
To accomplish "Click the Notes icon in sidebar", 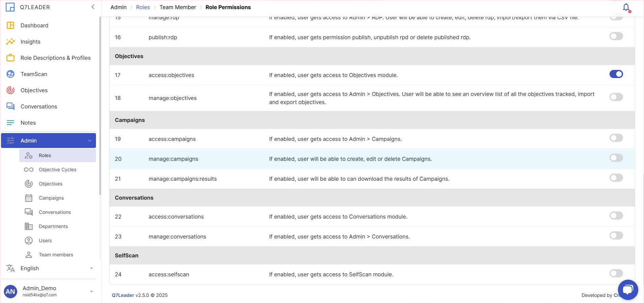I will 10,123.
